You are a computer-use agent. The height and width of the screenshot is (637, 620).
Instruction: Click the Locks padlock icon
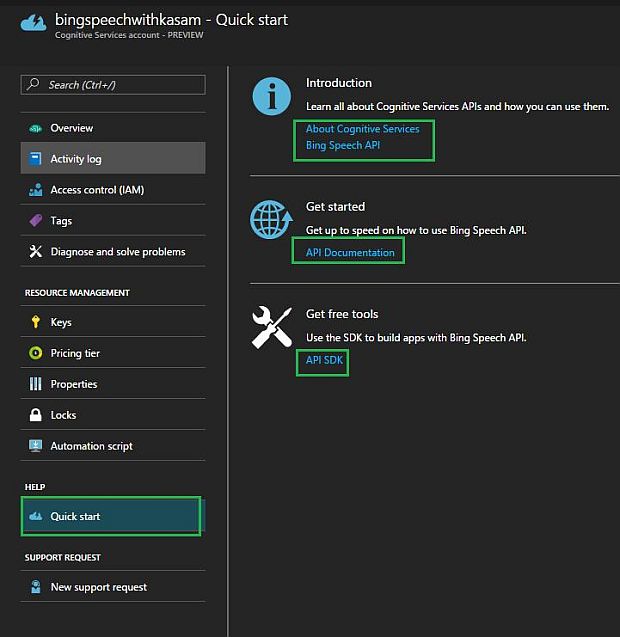pos(35,414)
